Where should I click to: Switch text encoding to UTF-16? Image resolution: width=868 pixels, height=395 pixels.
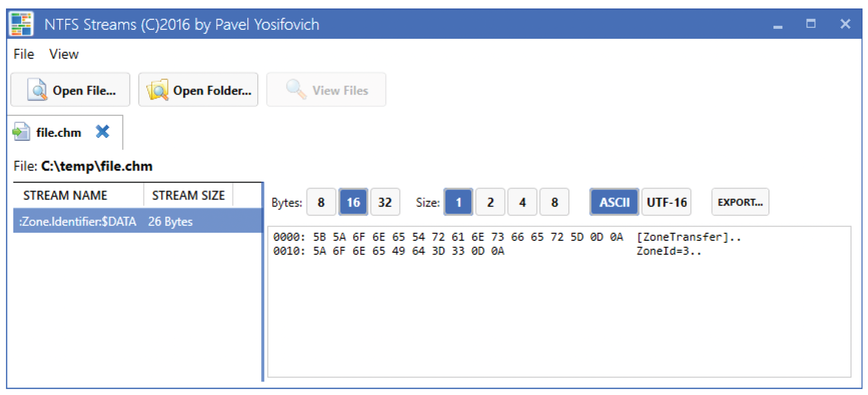coord(666,202)
